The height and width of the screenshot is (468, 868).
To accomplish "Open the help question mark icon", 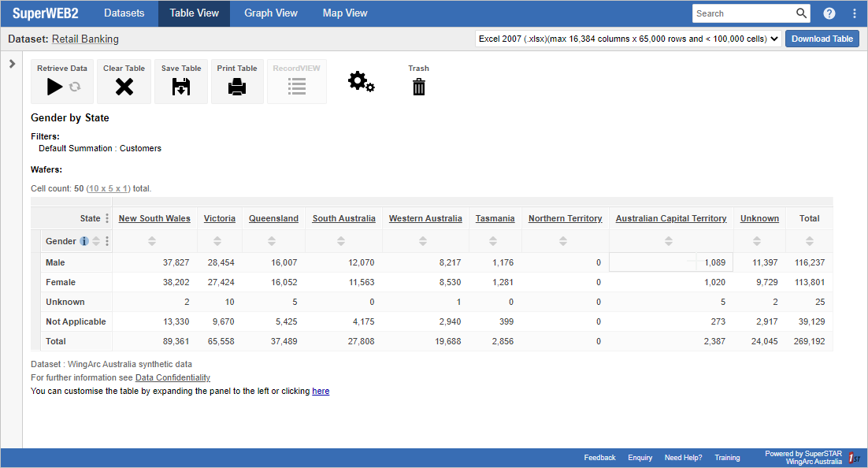I will (829, 13).
